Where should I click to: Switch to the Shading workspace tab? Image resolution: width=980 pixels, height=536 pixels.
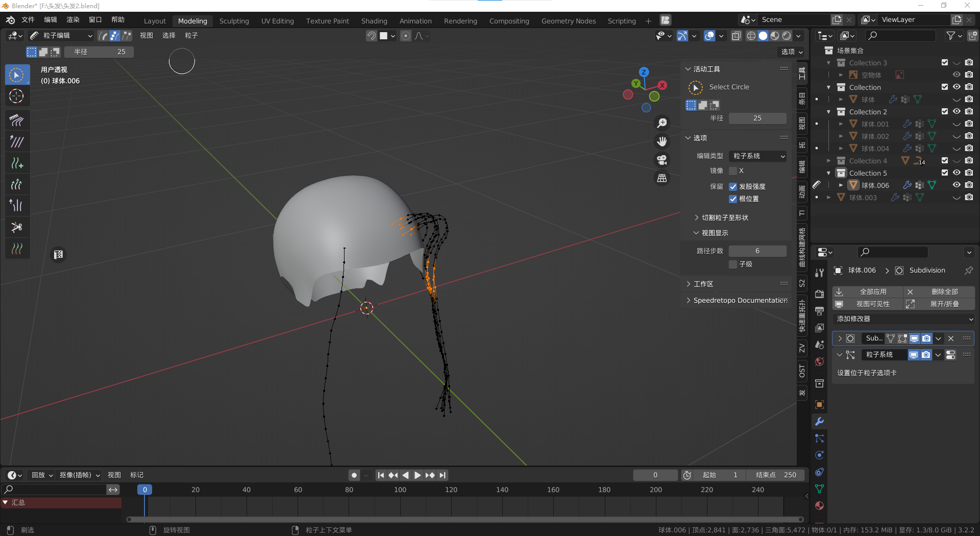(x=374, y=21)
